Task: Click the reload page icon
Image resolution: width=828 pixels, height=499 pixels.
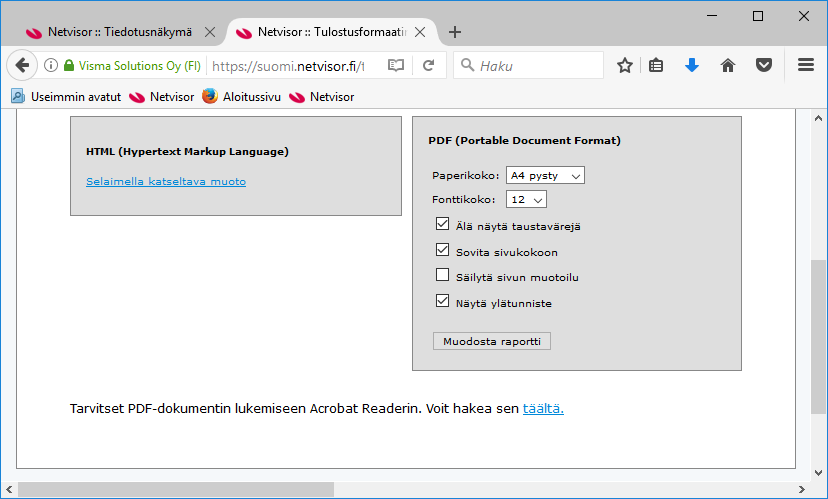Action: [429, 66]
